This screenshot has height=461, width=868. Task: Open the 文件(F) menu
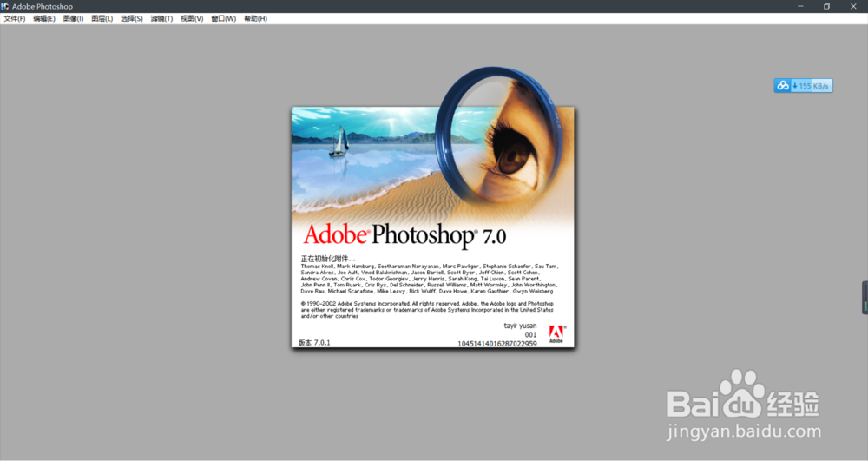pyautogui.click(x=15, y=19)
